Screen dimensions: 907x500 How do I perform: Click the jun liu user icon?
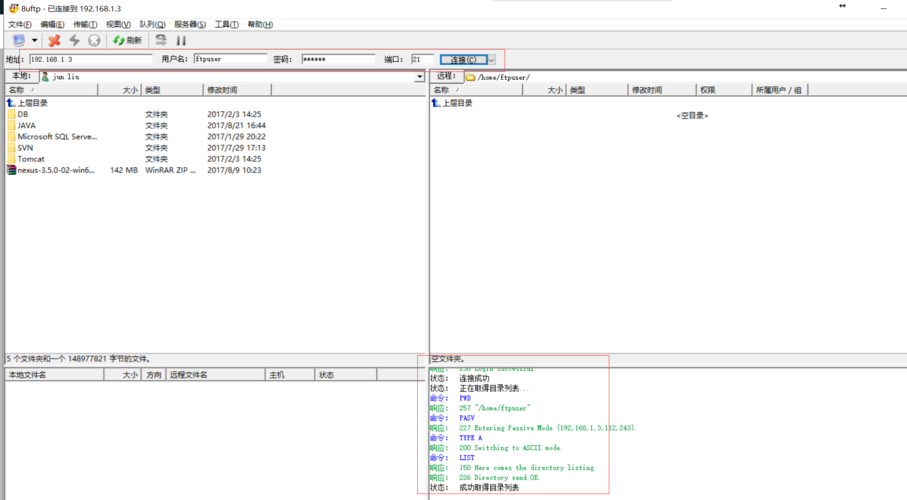coord(45,76)
